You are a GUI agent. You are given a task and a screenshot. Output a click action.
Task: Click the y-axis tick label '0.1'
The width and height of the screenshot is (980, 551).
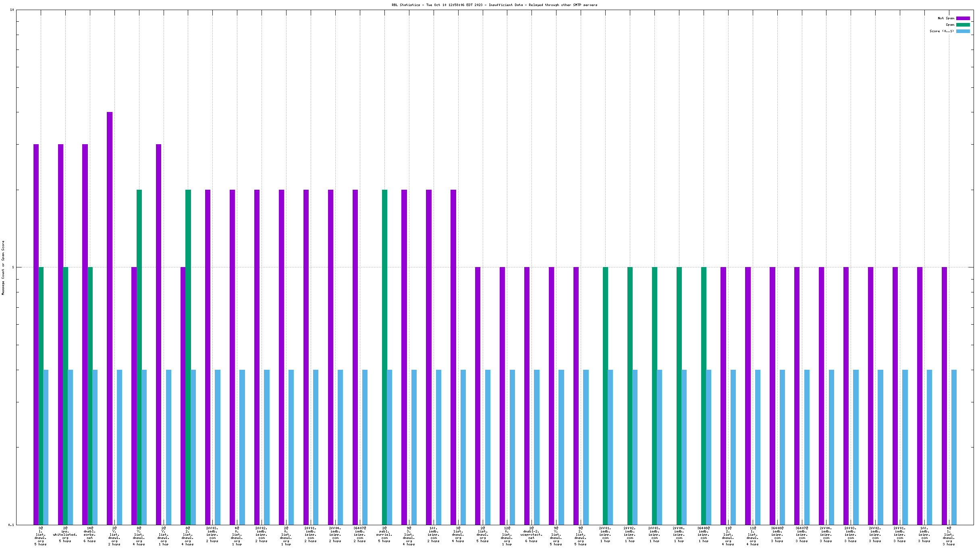pos(11,525)
